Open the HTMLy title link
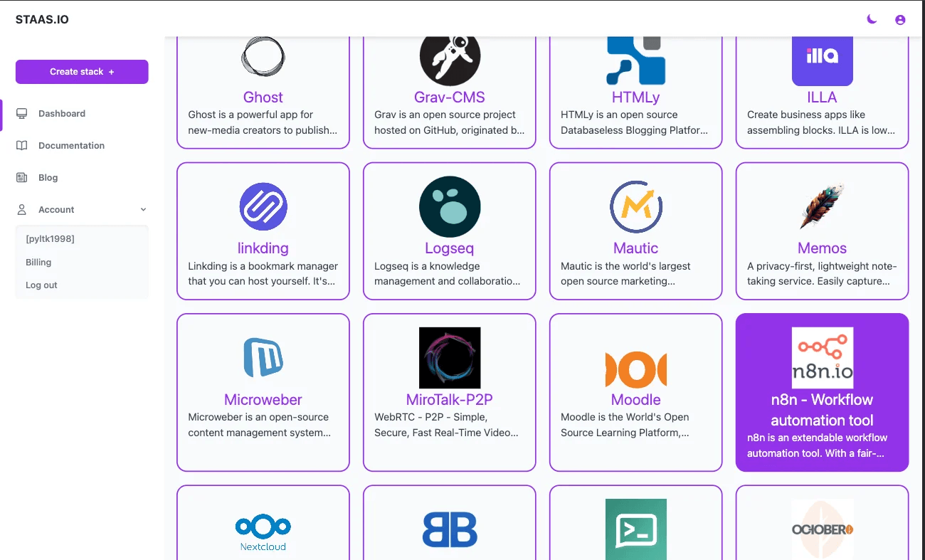This screenshot has height=560, width=925. click(x=636, y=97)
